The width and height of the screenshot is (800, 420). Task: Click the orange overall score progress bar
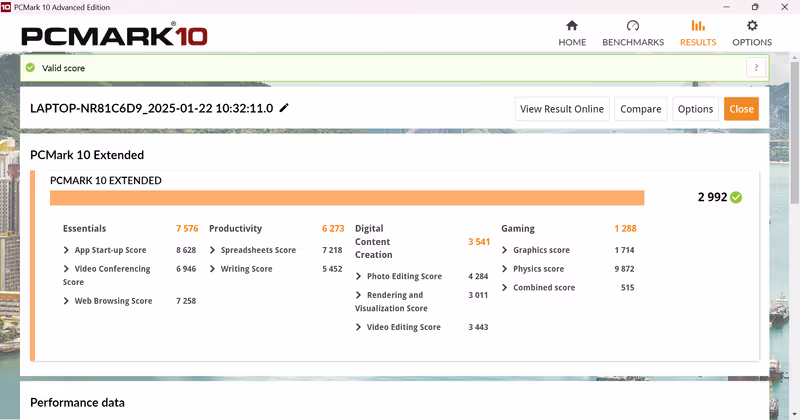(x=347, y=198)
